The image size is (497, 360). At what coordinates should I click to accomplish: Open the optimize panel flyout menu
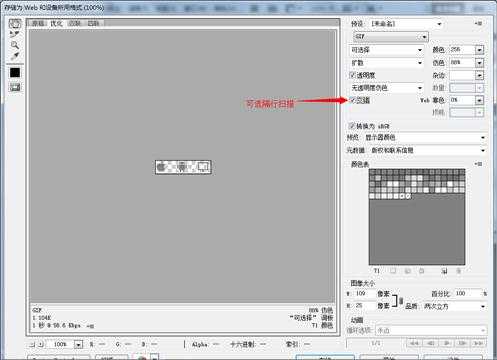coord(478,24)
